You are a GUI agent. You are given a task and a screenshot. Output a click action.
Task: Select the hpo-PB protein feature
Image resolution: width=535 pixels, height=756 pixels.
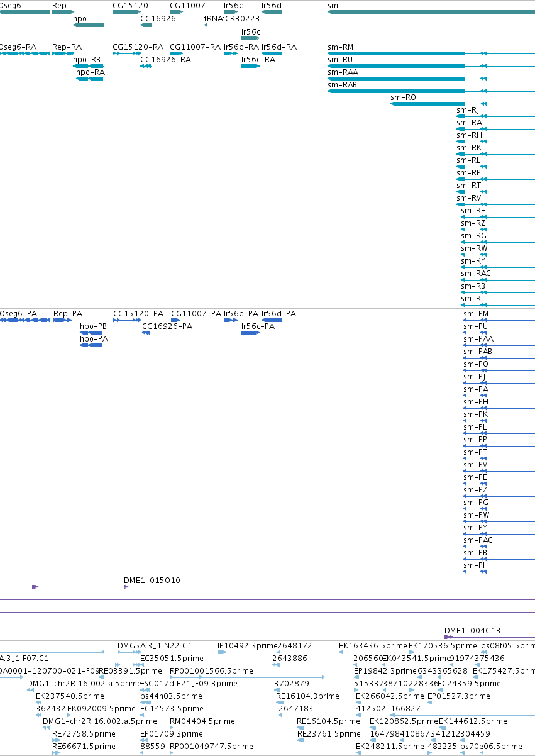point(91,333)
